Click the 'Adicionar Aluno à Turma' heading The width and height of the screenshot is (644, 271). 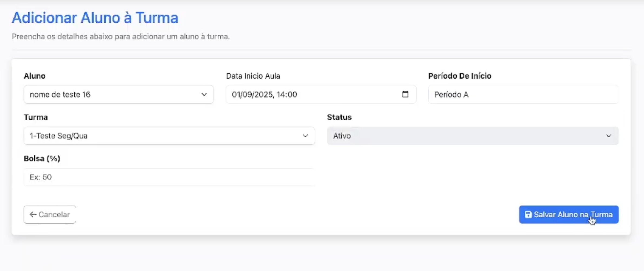tap(95, 18)
